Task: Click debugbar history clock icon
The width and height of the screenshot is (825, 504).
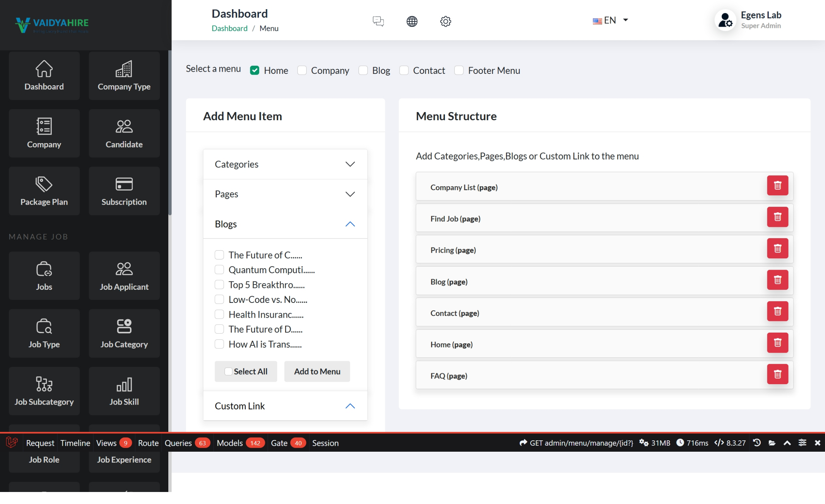Action: click(x=757, y=443)
